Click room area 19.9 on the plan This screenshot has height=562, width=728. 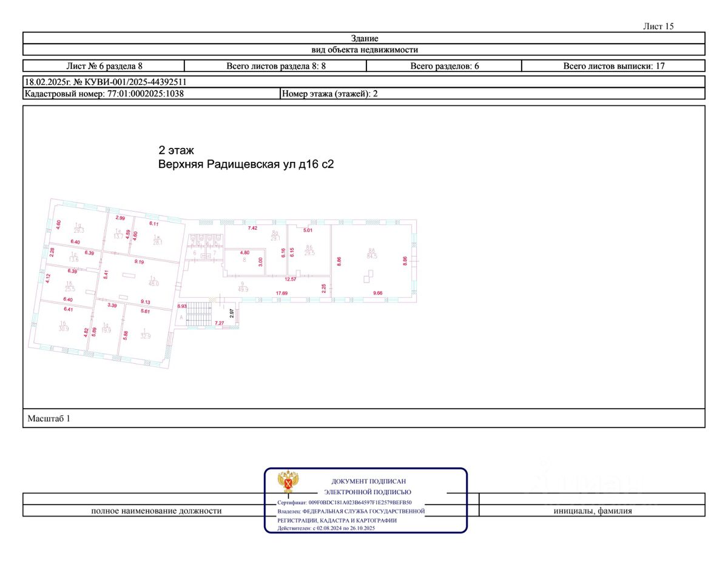(106, 330)
